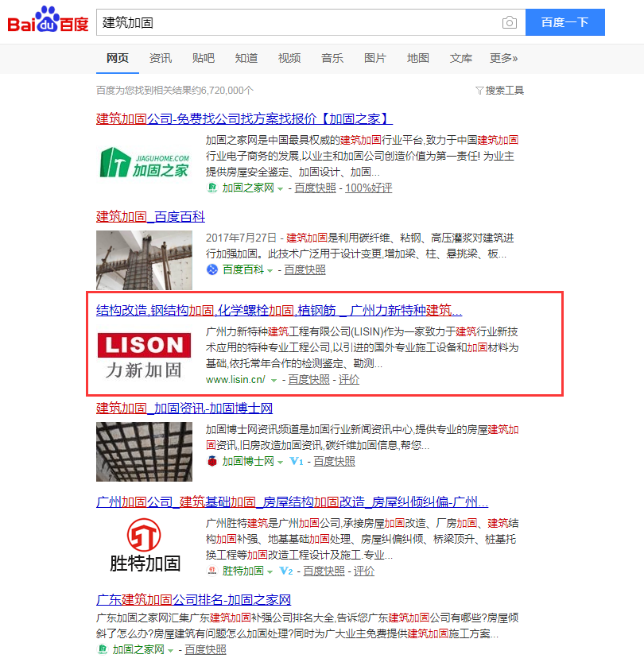Click 加固博士网 source name link
Screen dimensions: 644x670
pyautogui.click(x=248, y=462)
